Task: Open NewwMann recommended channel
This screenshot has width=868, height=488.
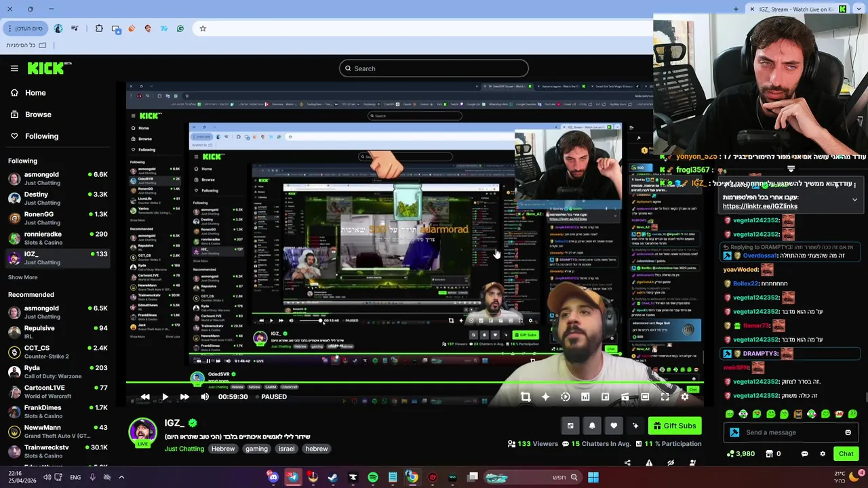Action: click(58, 432)
